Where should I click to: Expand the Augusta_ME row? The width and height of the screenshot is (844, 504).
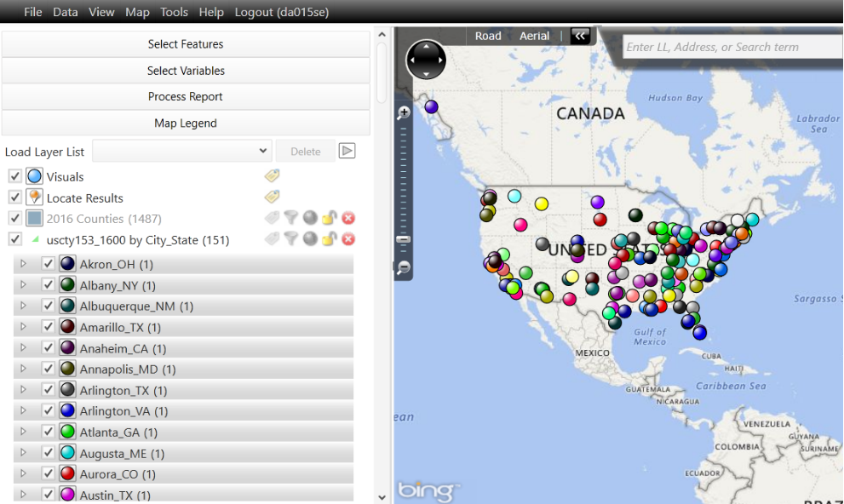pos(23,452)
